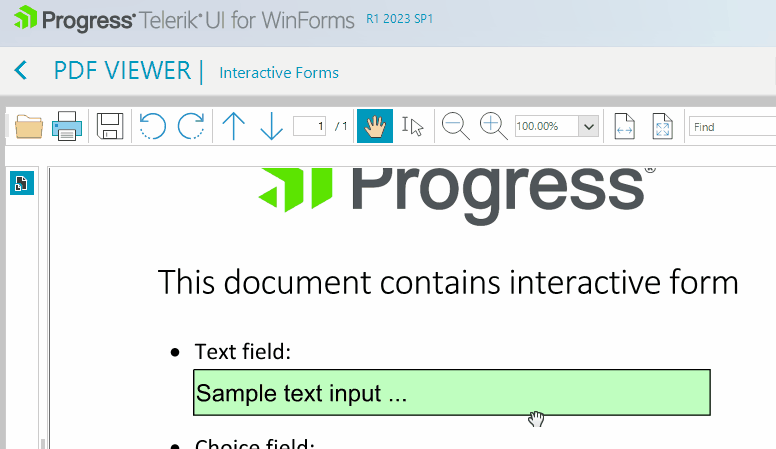Image resolution: width=776 pixels, height=449 pixels.
Task: Expand the zoom percentage dropdown arrow
Action: coord(588,127)
